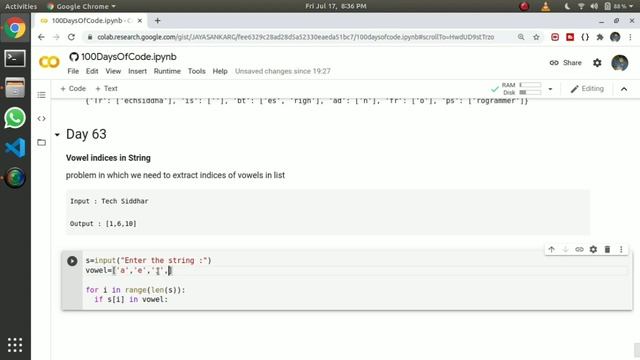This screenshot has height=360, width=640.
Task: Bookmark this page star icon
Action: point(536,37)
